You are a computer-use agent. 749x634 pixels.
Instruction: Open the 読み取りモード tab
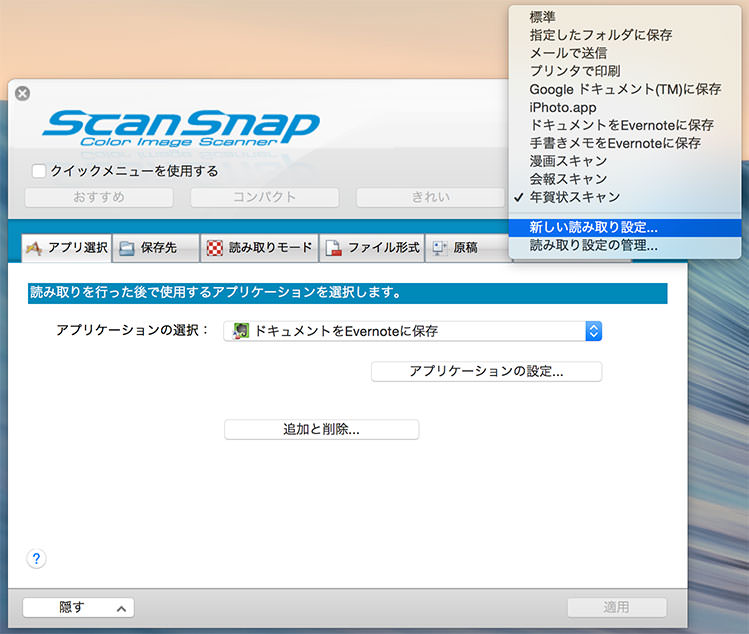[x=259, y=247]
